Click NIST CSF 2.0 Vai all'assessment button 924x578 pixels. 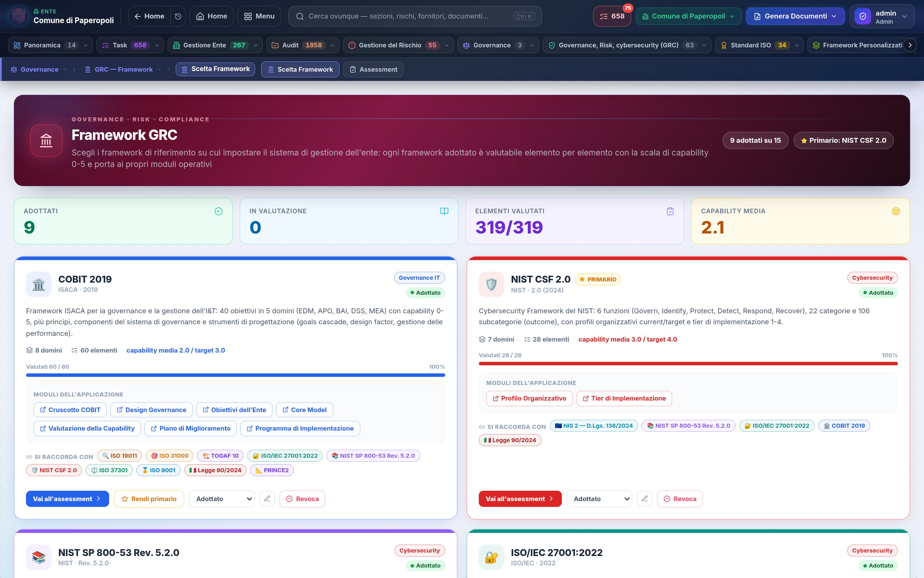tap(520, 499)
